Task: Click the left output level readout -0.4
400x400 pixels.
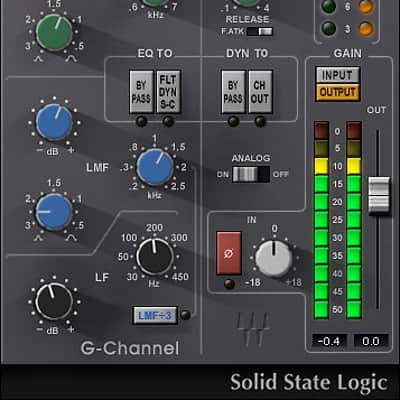Action: tap(329, 341)
